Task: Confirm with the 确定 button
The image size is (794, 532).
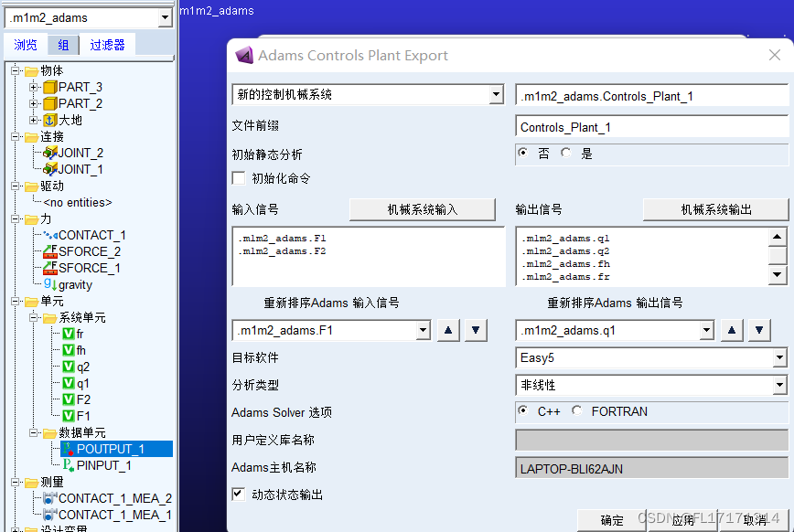Action: click(x=612, y=520)
